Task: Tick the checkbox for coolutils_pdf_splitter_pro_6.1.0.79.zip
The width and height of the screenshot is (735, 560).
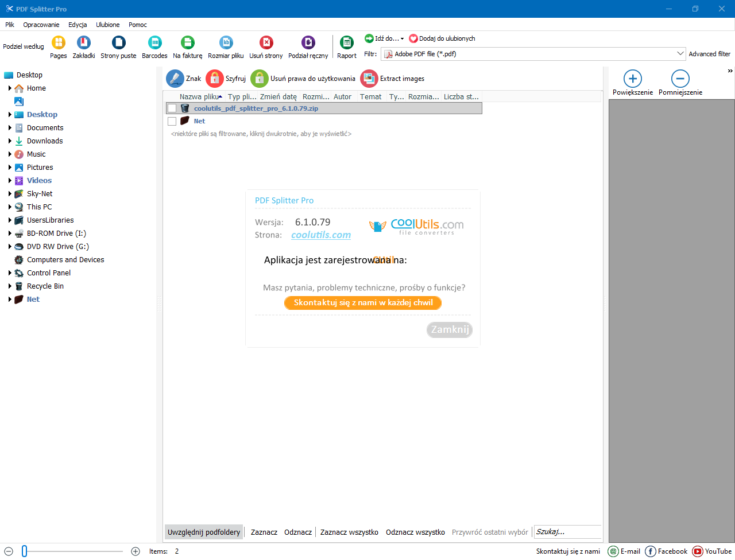Action: pyautogui.click(x=172, y=108)
